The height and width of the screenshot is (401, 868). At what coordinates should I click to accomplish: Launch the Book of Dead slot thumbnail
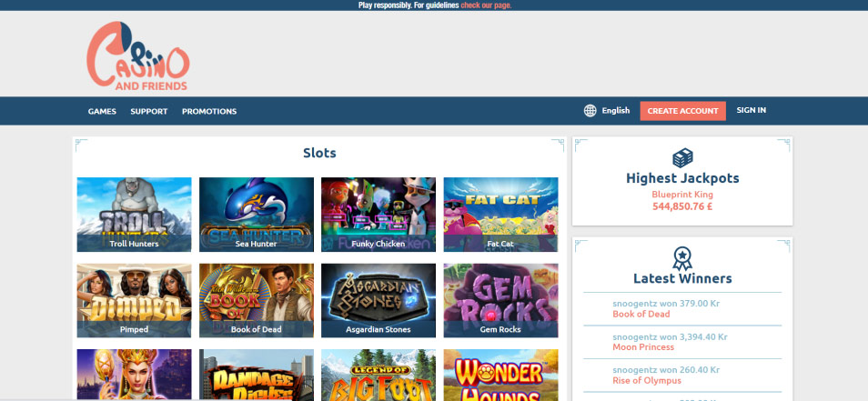257,300
